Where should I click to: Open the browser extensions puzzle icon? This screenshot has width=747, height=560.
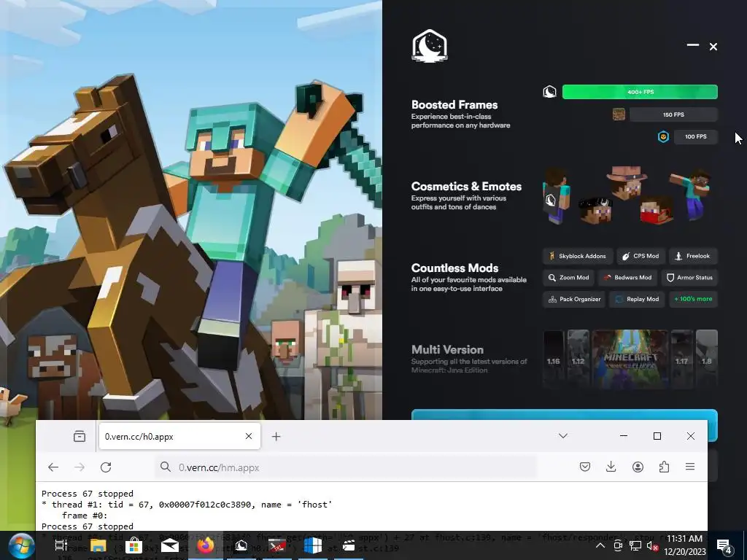click(664, 467)
